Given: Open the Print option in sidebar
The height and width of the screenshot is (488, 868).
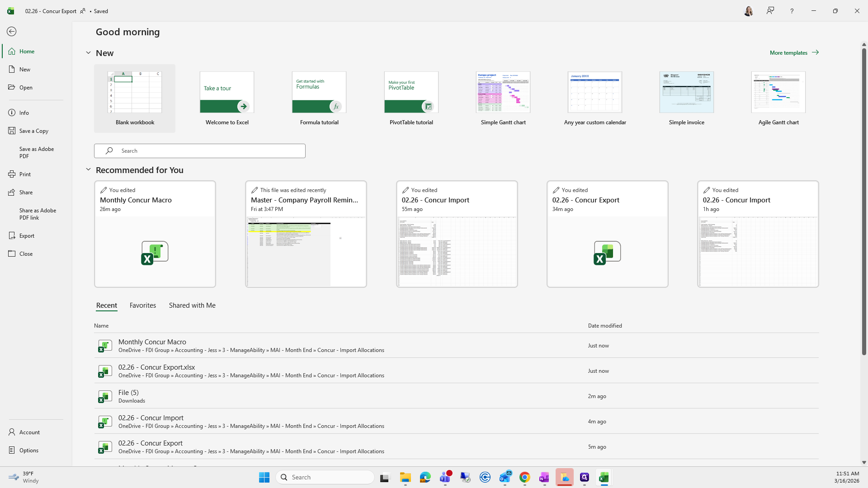Looking at the screenshot, I should [x=25, y=174].
